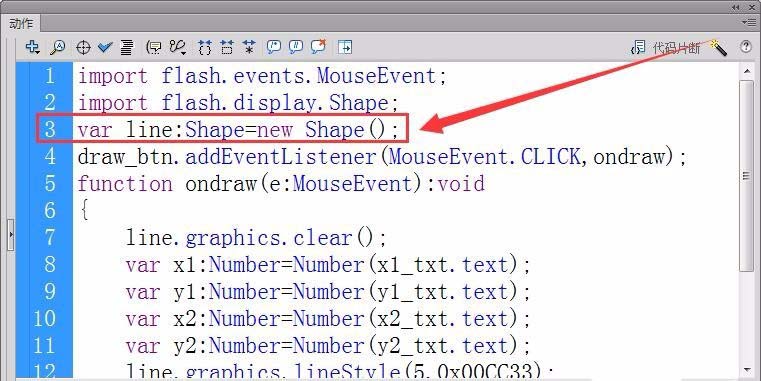761x381 pixels.
Task: Click the opening brace on line 6
Action: 84,211
